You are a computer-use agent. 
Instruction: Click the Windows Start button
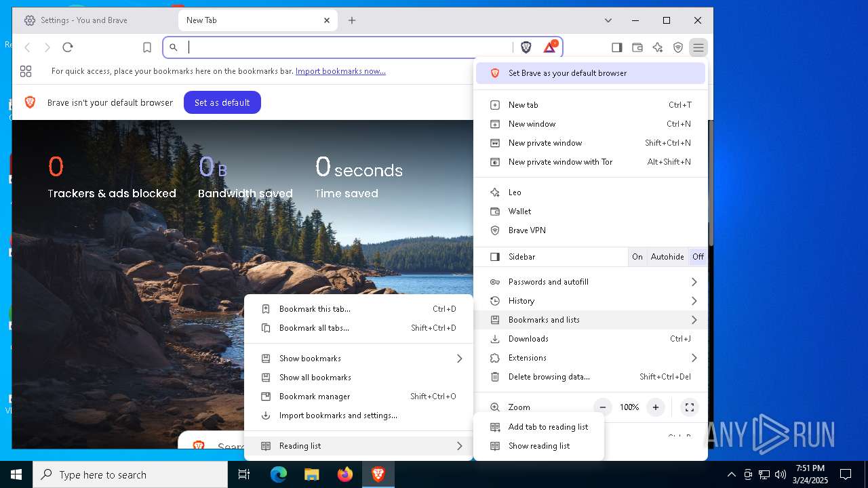[16, 474]
